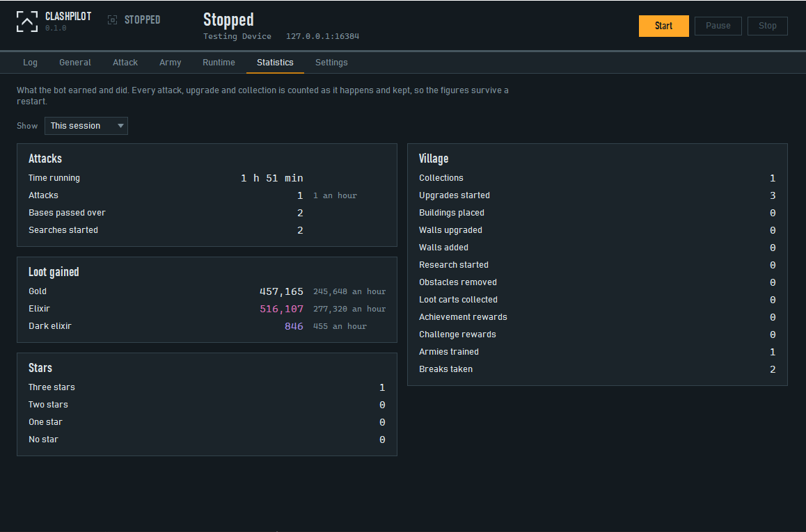Screen dimensions: 806x532
Task: Click the 'Loot gained' panel heading
Action: (x=54, y=272)
